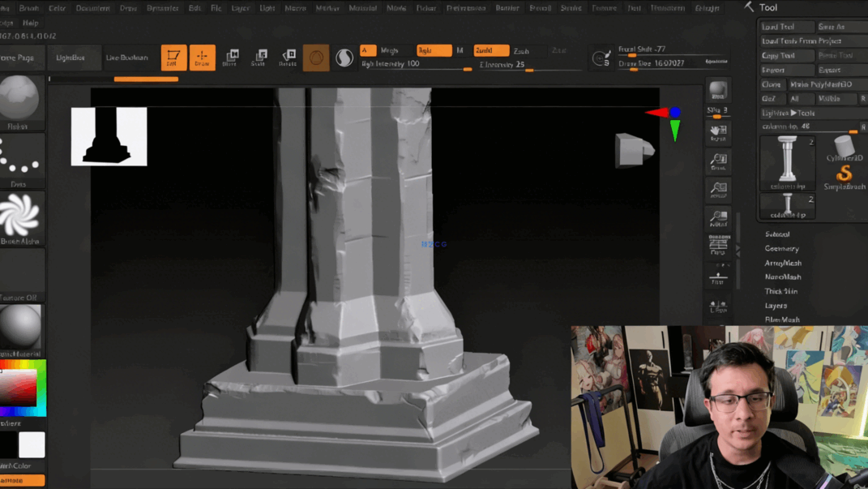
Task: Select the Move gizmo tool in the top toolbar
Action: coord(233,58)
